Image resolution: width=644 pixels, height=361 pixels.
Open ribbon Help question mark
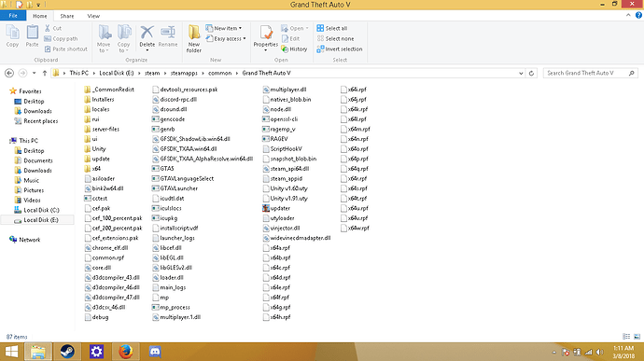tap(638, 15)
